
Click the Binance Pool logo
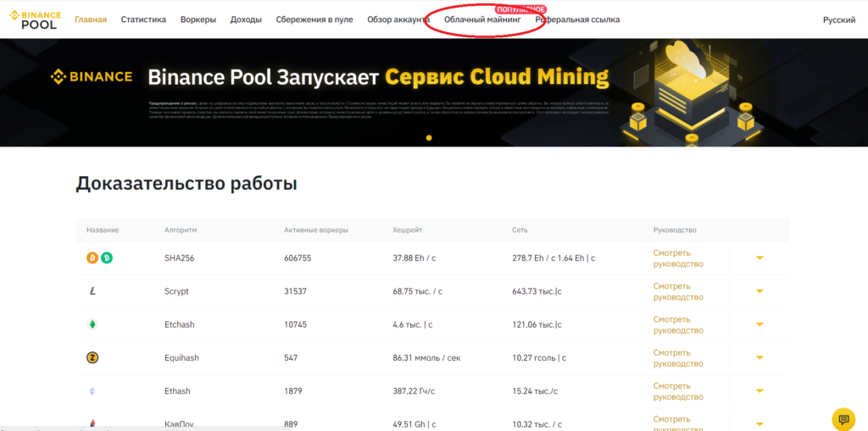click(x=35, y=19)
